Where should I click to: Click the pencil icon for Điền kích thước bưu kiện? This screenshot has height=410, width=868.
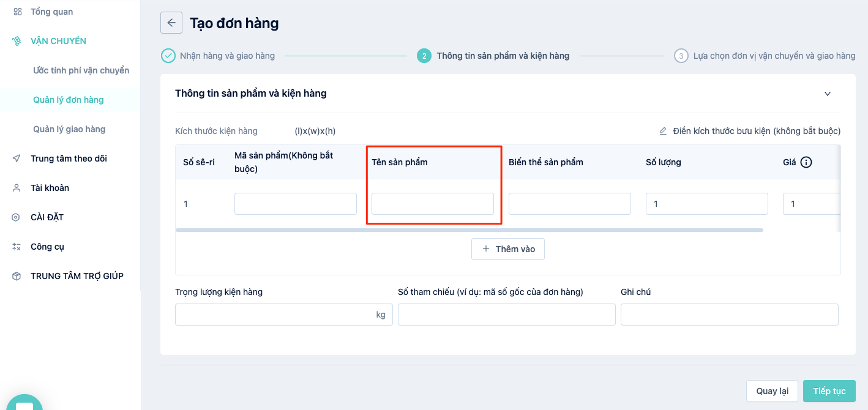(663, 131)
